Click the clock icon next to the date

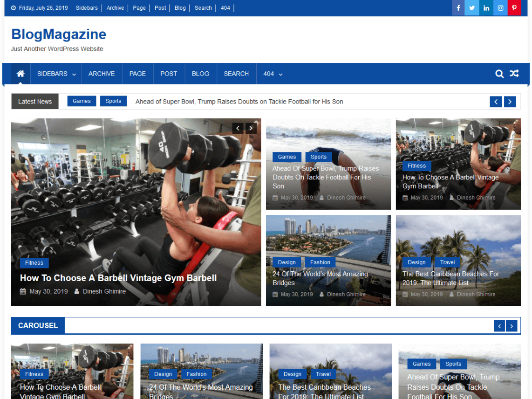(x=13, y=8)
